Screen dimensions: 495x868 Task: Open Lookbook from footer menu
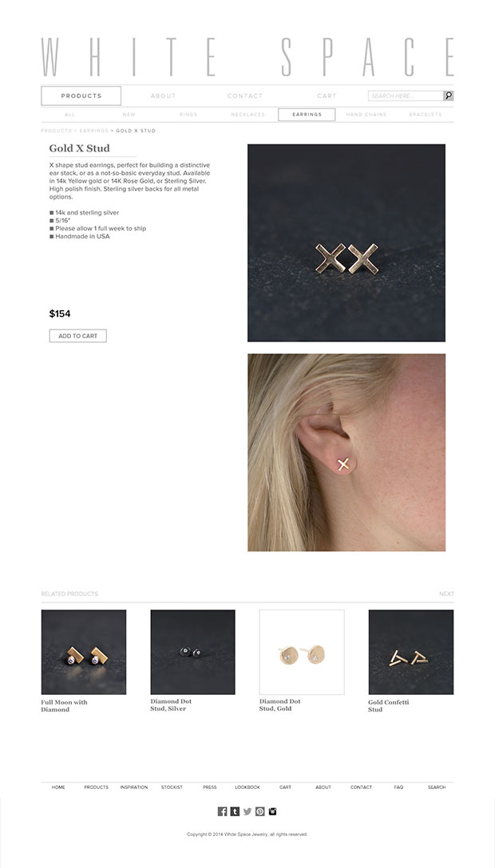coord(247,787)
